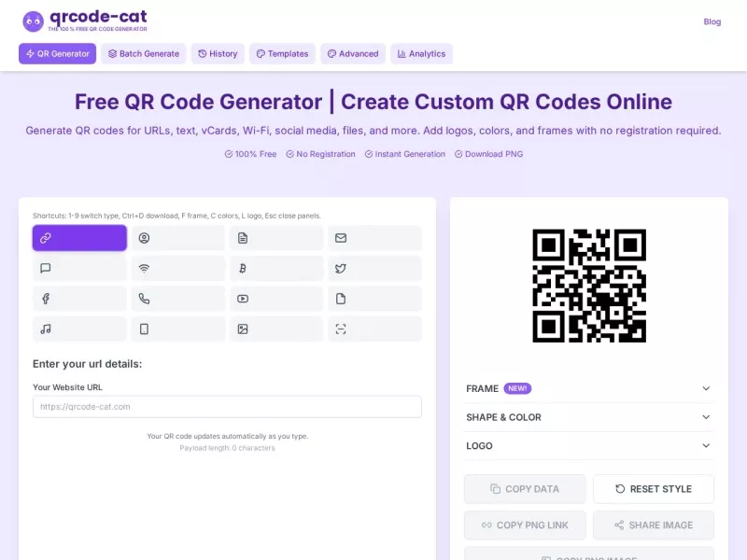Select the URL link QR type
The image size is (747, 560).
79,238
